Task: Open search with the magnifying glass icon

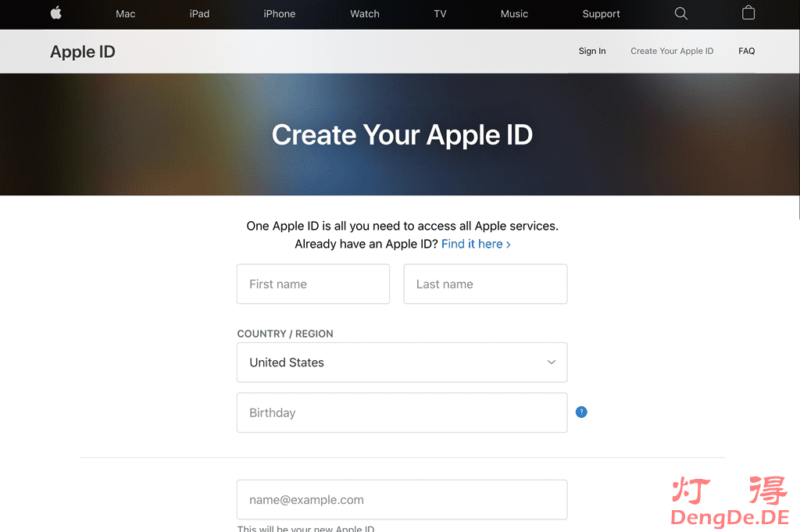Action: 680,13
